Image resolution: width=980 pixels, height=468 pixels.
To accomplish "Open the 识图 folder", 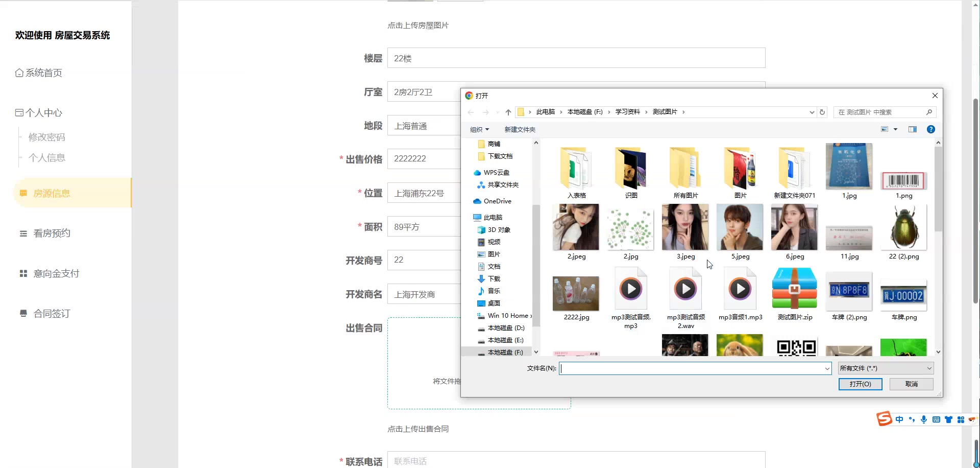I will [631, 169].
